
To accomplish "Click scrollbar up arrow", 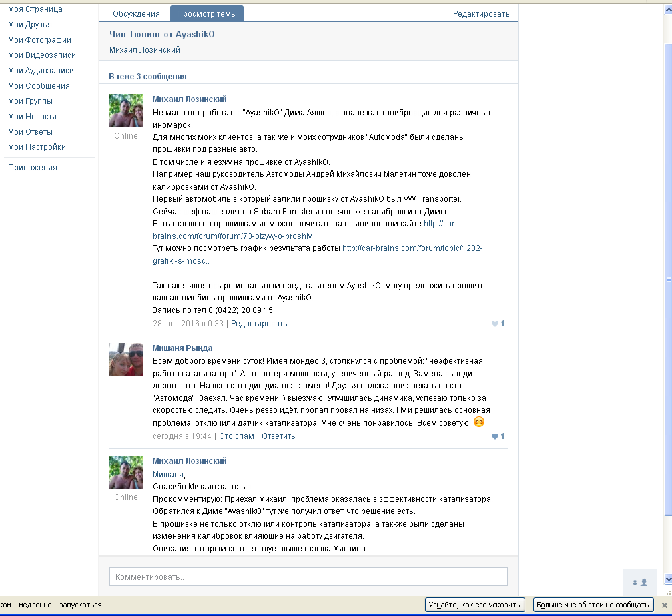I will (668, 9).
